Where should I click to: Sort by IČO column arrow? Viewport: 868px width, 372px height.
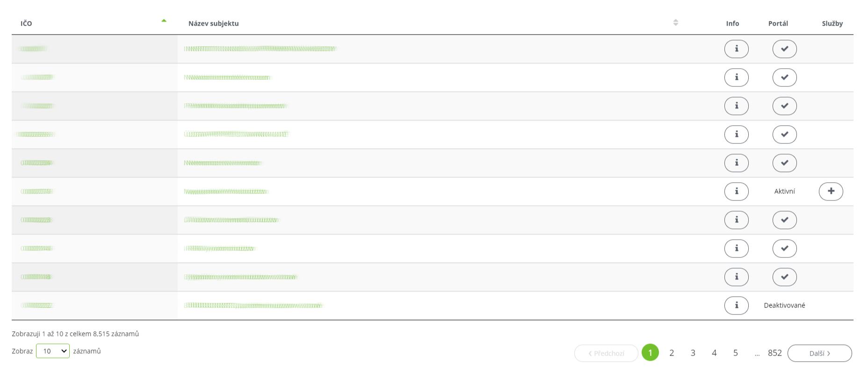(164, 21)
